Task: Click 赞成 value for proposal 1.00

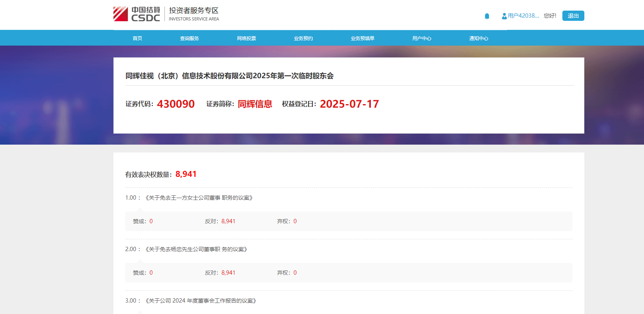Action: (151, 221)
